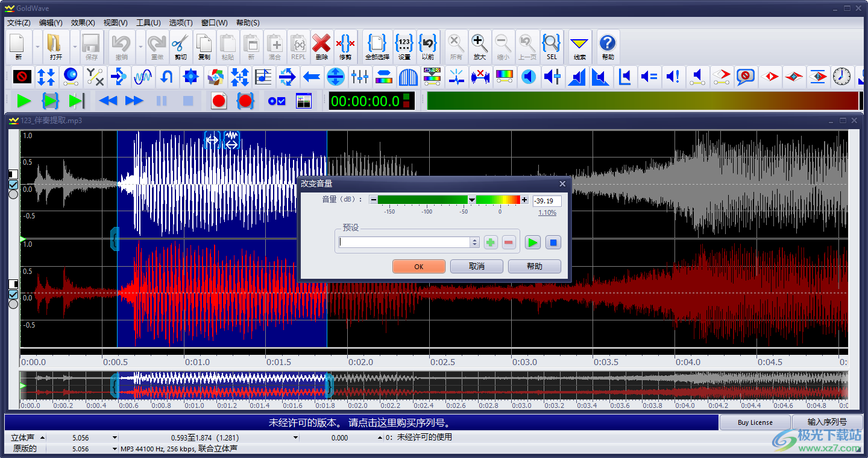Click the speech-bubble silence effect icon
The width and height of the screenshot is (868, 458).
[746, 77]
